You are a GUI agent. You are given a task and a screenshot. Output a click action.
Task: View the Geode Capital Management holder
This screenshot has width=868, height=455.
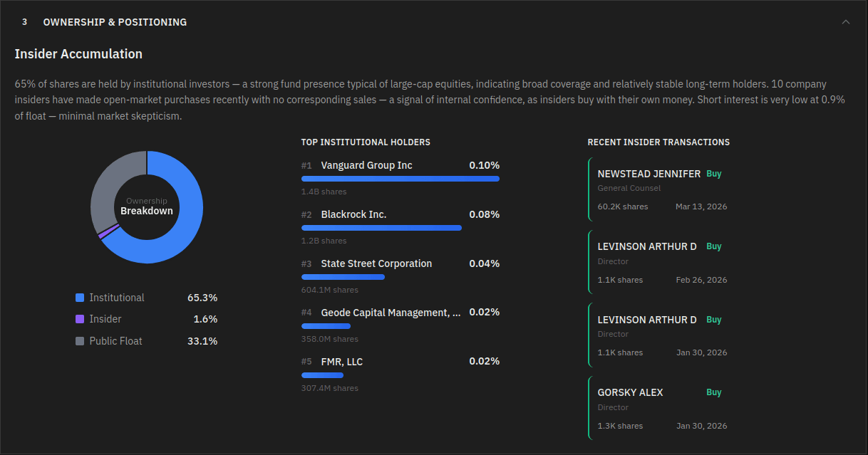[x=391, y=313]
